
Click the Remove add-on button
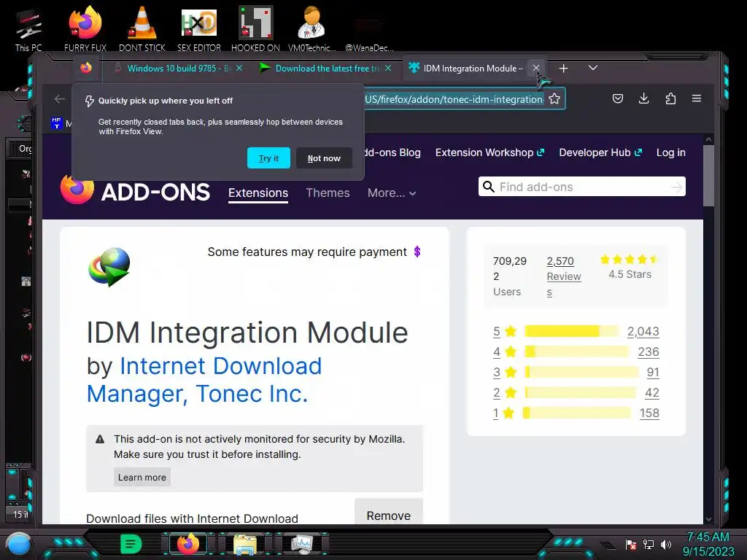pos(389,516)
